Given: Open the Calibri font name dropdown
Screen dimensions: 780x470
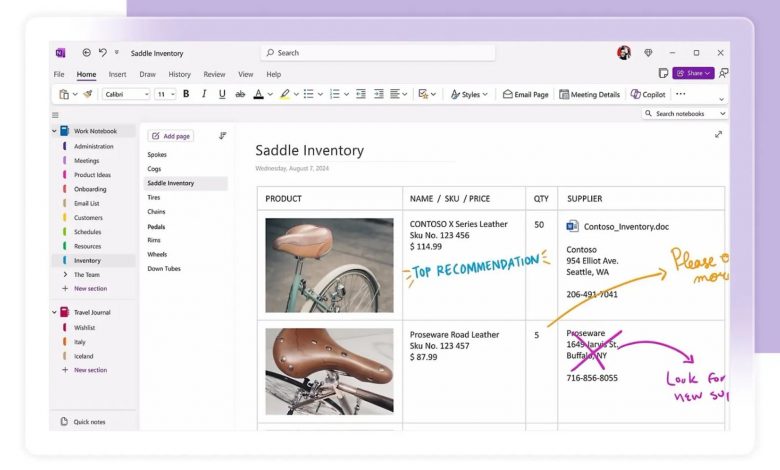Looking at the screenshot, I should tap(126, 94).
